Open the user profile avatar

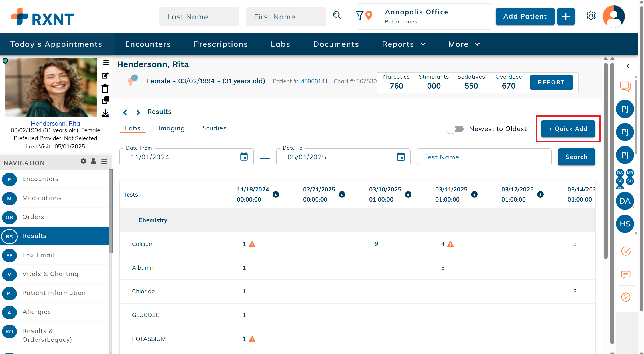tap(614, 16)
